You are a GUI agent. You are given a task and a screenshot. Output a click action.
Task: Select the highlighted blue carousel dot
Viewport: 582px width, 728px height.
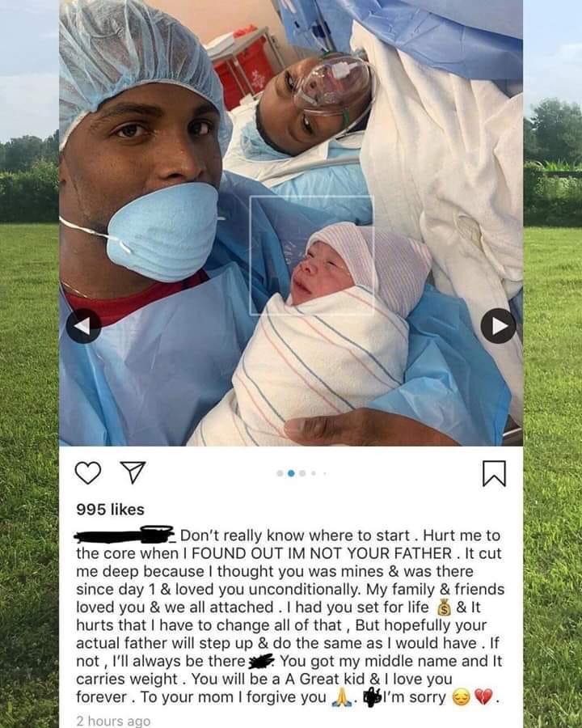291,473
